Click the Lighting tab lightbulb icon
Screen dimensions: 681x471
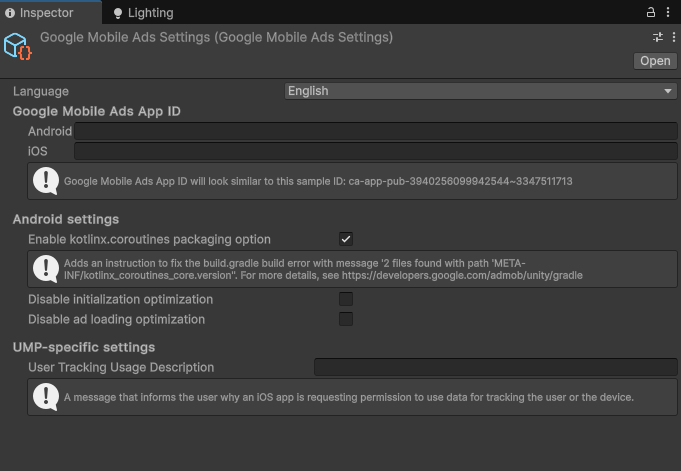tap(118, 13)
